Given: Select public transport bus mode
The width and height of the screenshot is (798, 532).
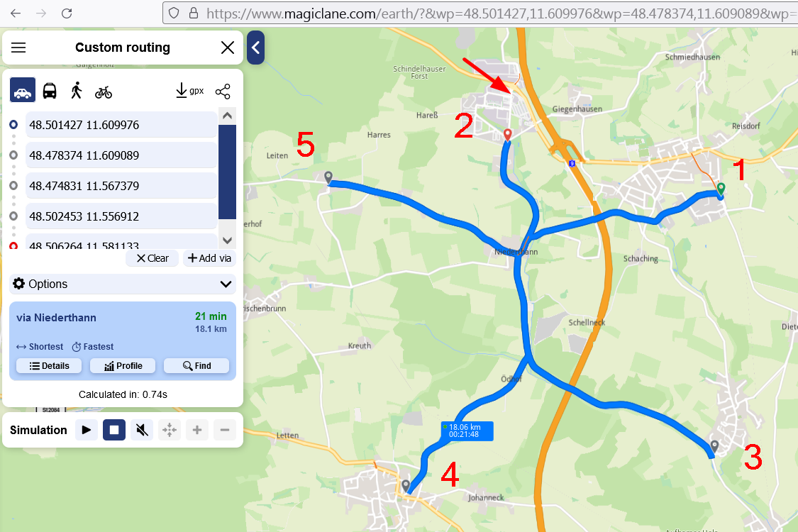Looking at the screenshot, I should tap(50, 91).
